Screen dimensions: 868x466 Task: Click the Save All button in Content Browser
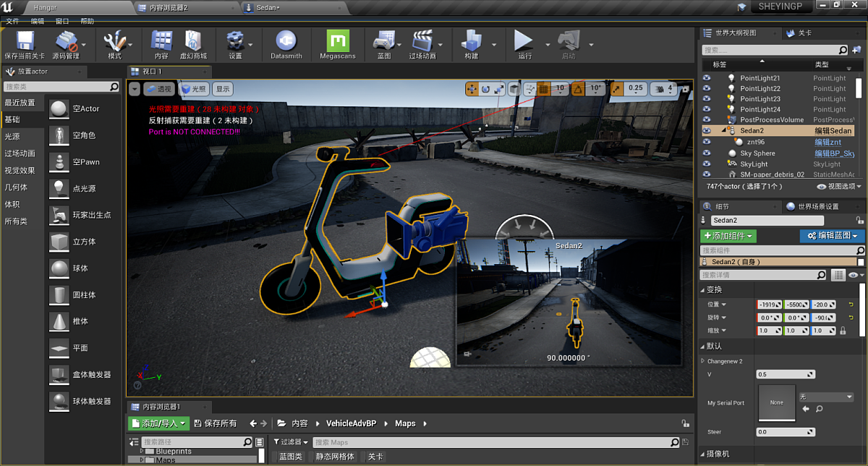click(x=216, y=423)
